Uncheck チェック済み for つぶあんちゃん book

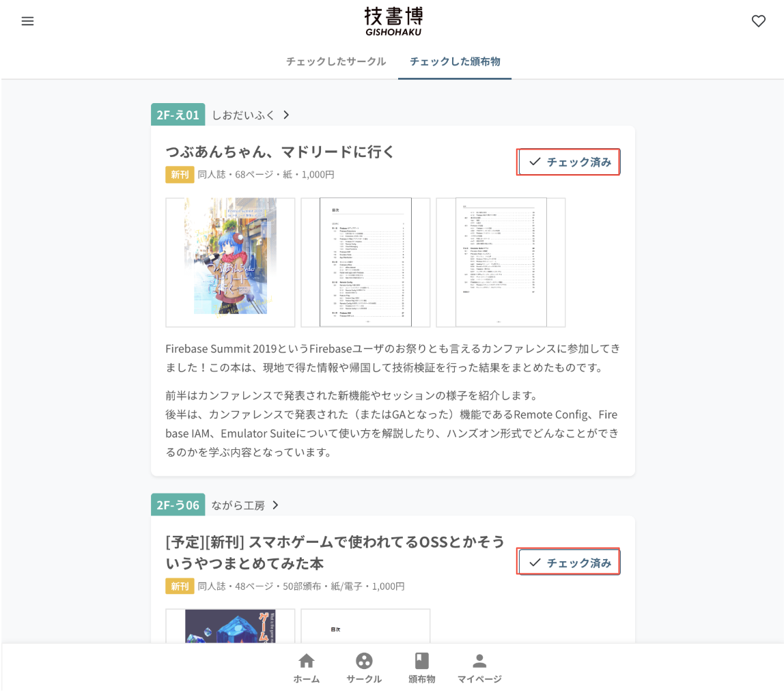tap(568, 162)
